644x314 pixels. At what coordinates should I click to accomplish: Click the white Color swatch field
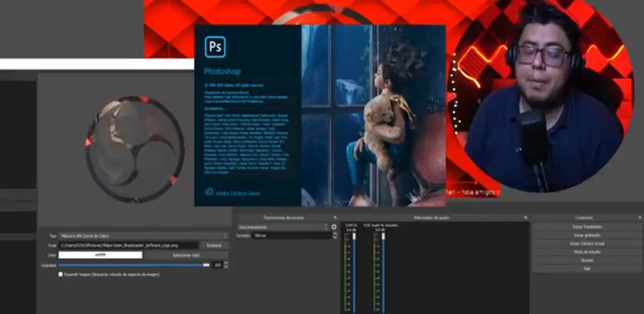coord(100,255)
